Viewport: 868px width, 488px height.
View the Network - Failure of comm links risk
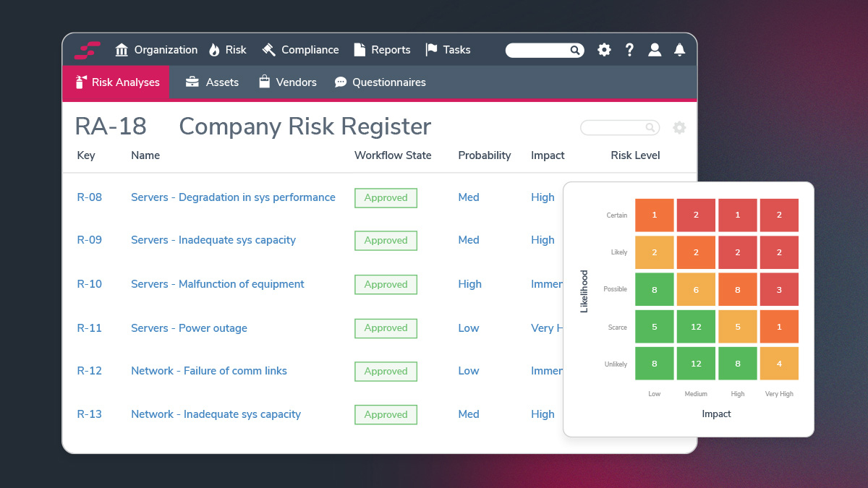[208, 370]
